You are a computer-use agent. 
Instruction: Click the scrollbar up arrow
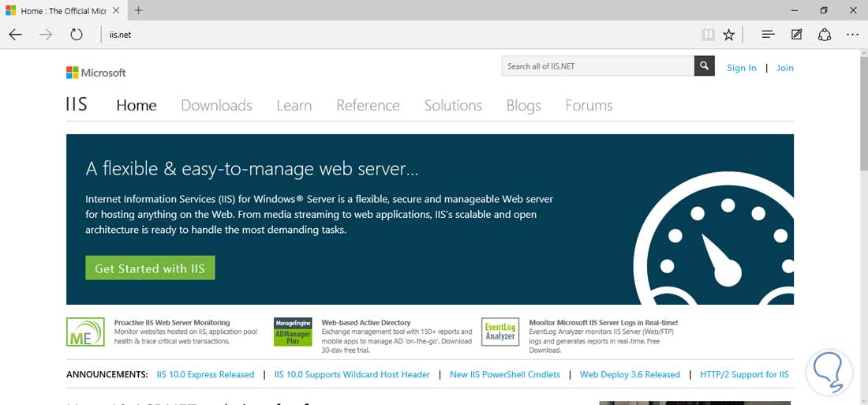coord(863,53)
